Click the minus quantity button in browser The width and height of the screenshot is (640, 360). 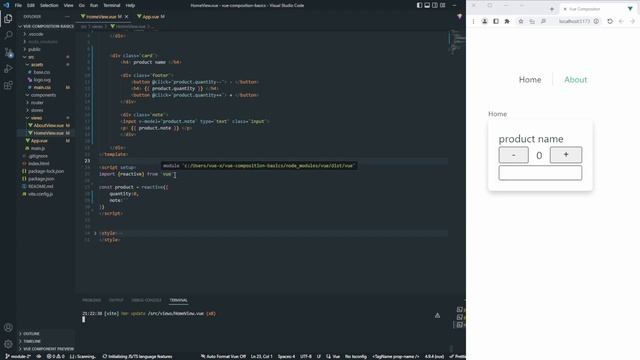(x=513, y=155)
